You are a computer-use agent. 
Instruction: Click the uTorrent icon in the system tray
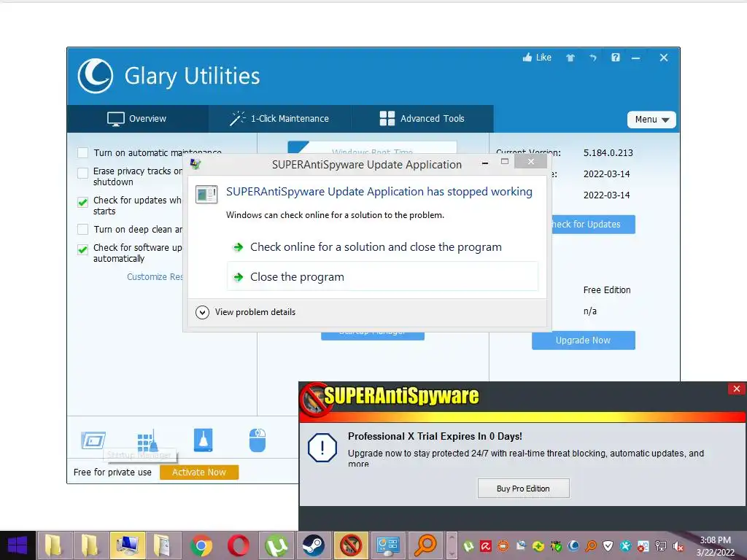(x=468, y=546)
